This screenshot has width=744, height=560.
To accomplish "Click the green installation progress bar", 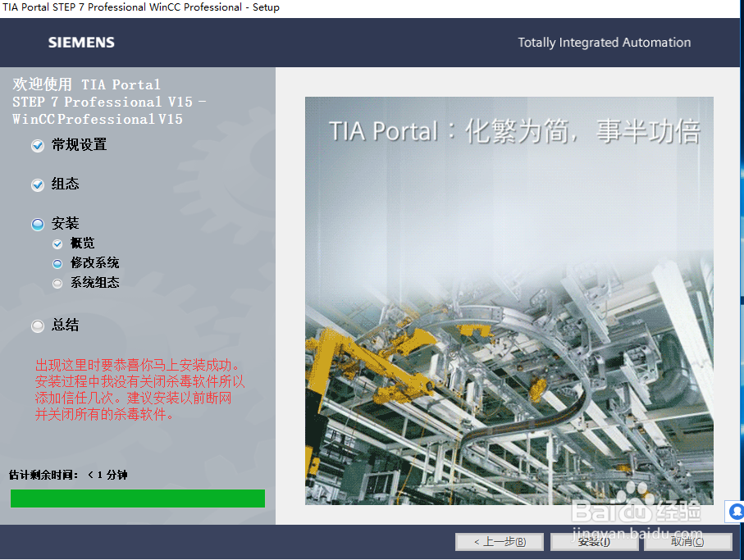I will click(x=138, y=499).
